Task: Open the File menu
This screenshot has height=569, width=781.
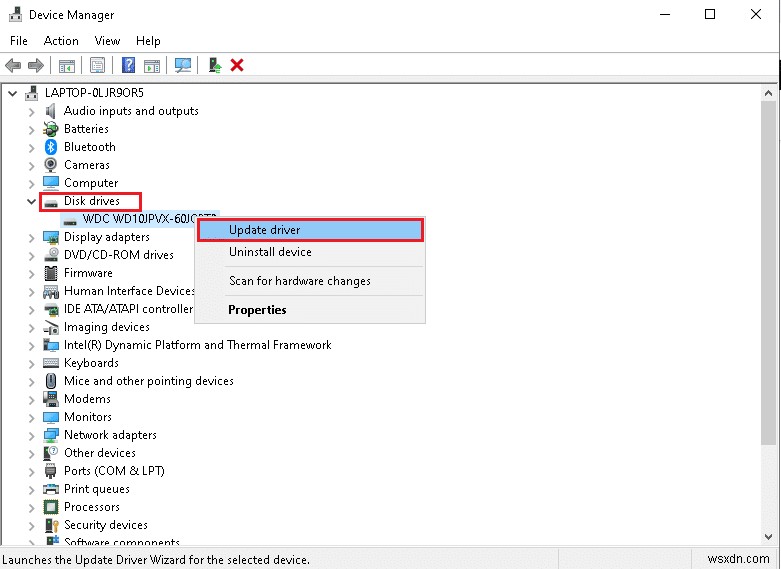Action: (19, 41)
